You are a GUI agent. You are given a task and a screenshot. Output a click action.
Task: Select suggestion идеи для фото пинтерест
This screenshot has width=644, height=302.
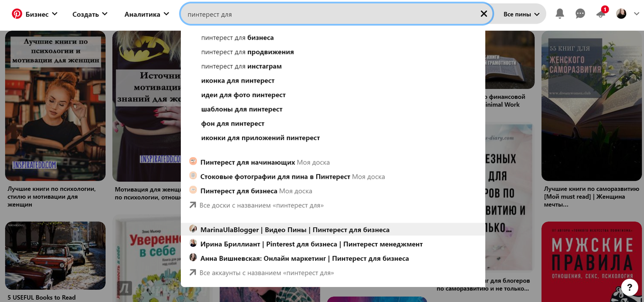pos(243,95)
